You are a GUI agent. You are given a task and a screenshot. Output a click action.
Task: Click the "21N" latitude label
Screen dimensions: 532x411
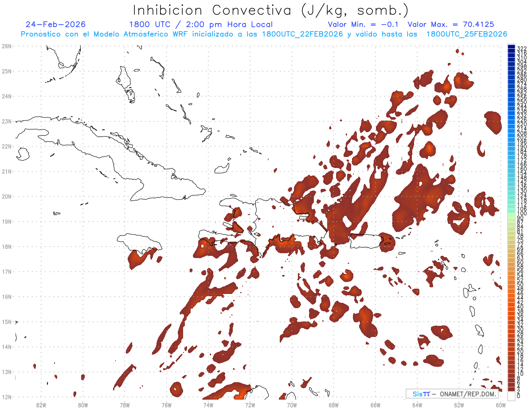(x=6, y=171)
